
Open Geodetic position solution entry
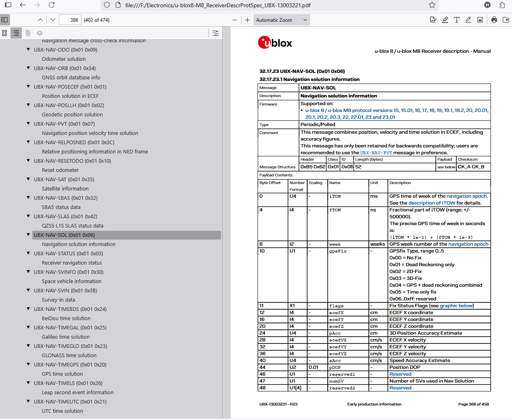72,115
